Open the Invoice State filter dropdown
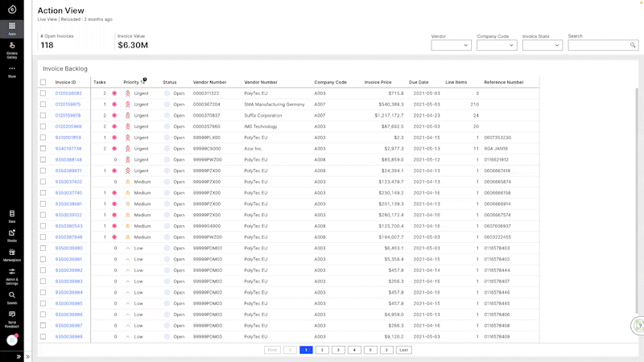 [x=542, y=45]
